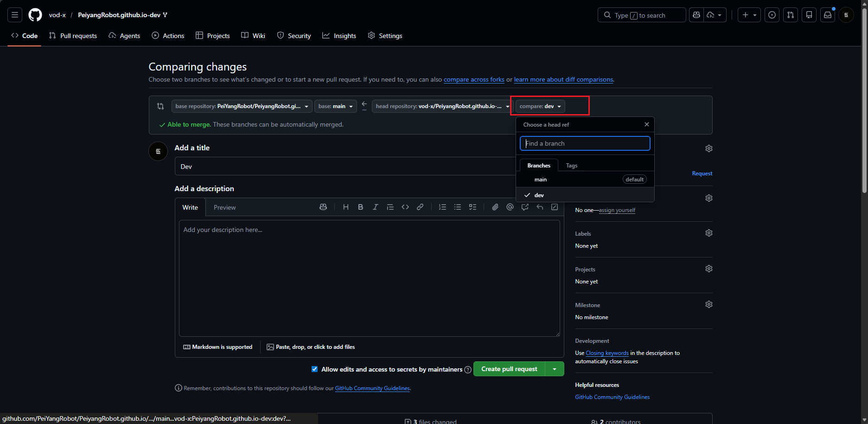Focus the Find a branch input
Viewport: 868px width, 424px height.
pyautogui.click(x=585, y=143)
